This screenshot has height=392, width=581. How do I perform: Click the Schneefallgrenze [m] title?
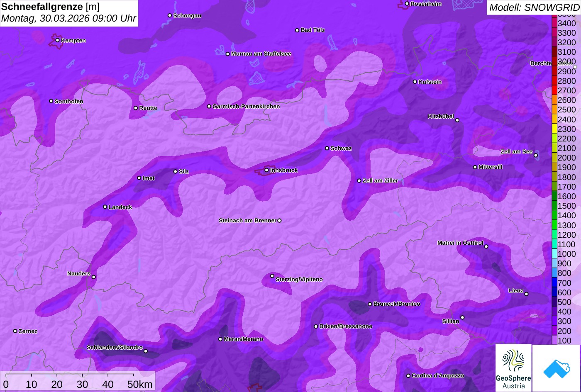click(x=50, y=7)
